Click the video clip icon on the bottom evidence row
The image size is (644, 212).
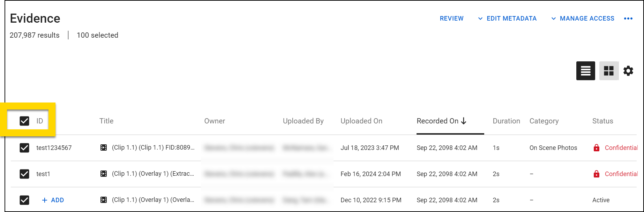(x=104, y=200)
